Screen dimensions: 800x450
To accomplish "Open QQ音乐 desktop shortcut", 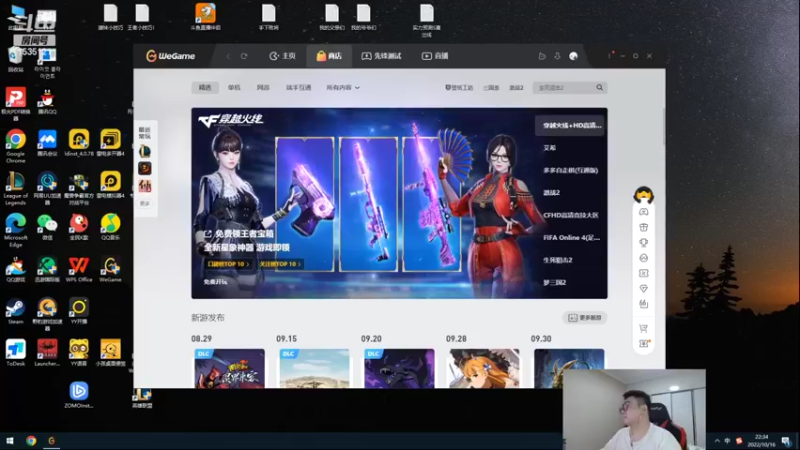I will (111, 227).
